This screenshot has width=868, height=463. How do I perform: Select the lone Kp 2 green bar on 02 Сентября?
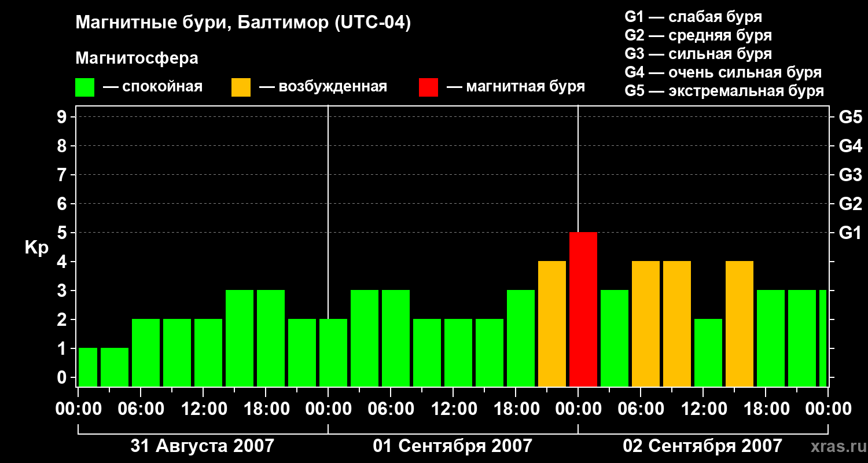pyautogui.click(x=708, y=352)
